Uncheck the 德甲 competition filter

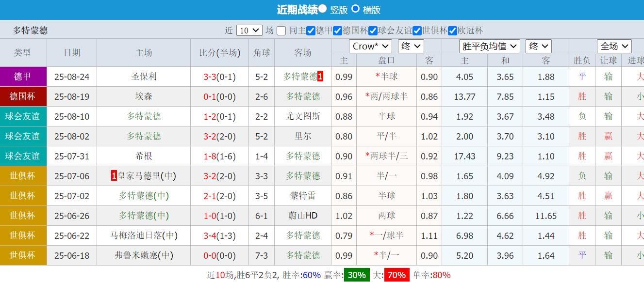[310, 30]
